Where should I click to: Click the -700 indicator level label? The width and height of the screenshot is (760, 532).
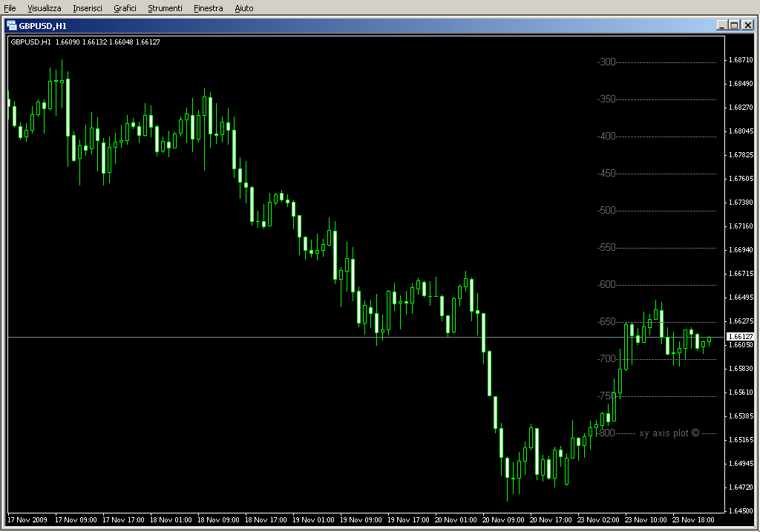point(606,358)
